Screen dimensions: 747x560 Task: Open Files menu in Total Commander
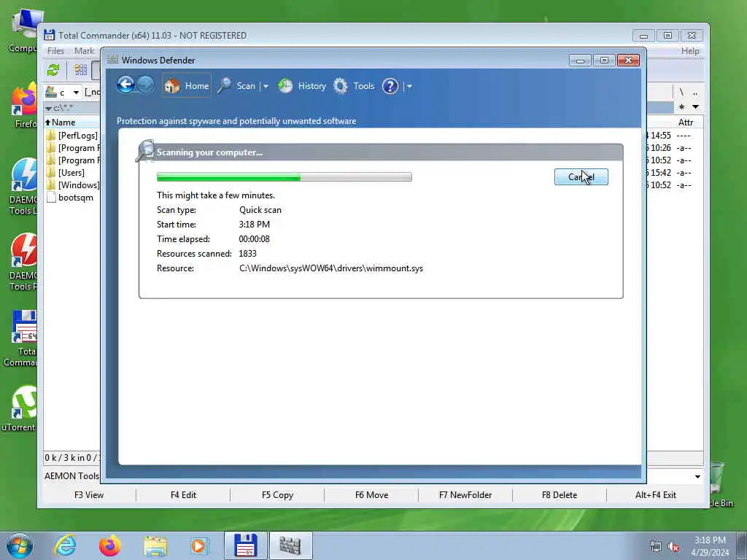tap(55, 50)
